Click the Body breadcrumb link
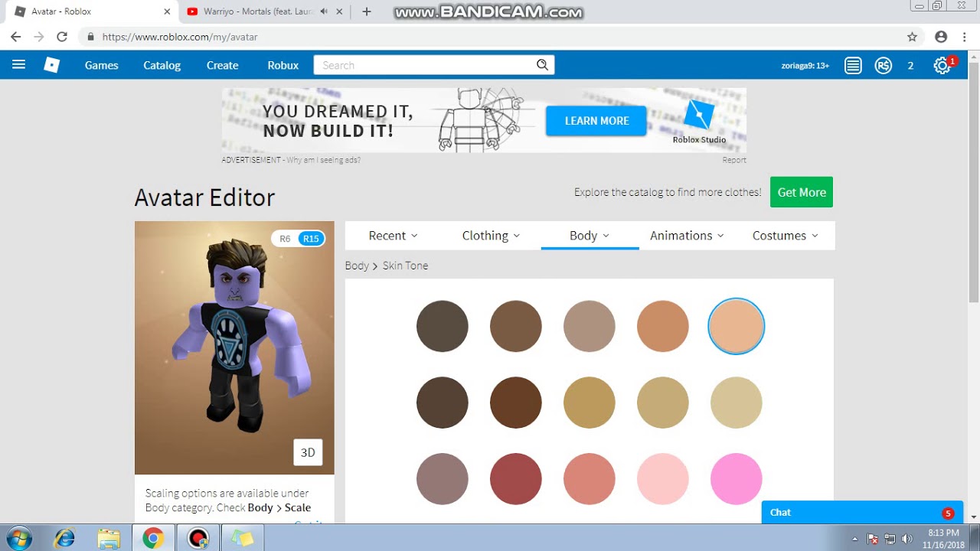The width and height of the screenshot is (980, 551). [x=357, y=266]
